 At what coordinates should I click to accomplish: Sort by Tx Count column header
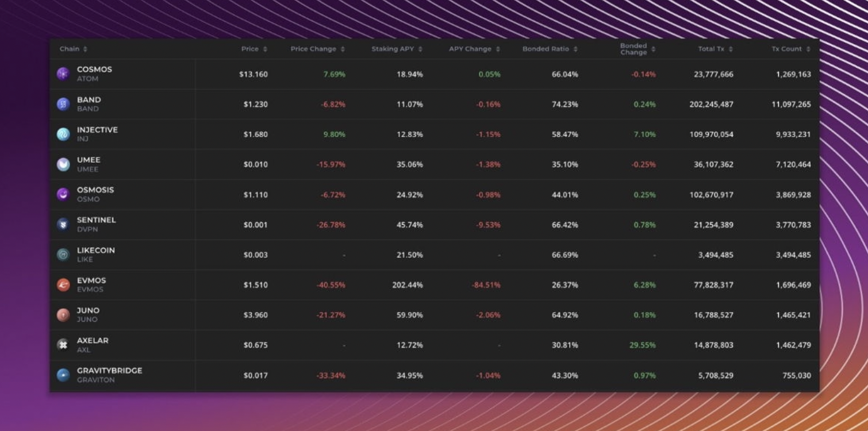[790, 49]
